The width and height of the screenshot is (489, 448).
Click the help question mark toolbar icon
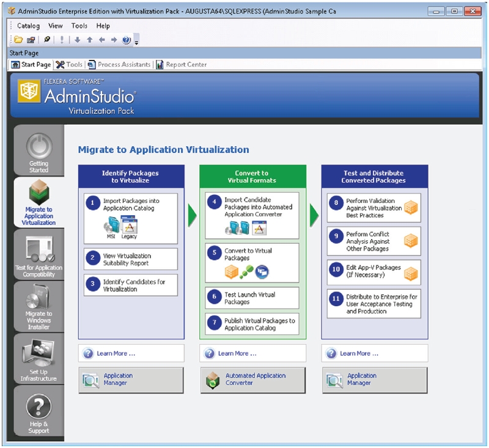point(126,40)
